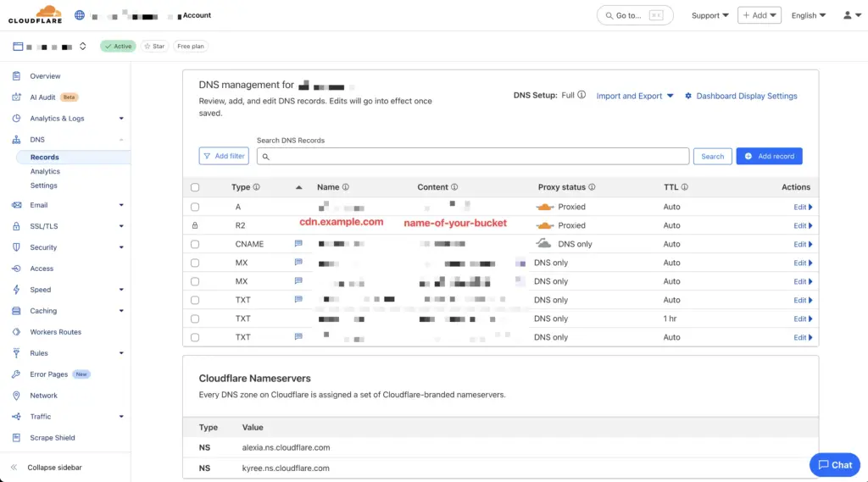Viewport: 868px width, 482px height.
Task: Check the A record row checkbox
Action: [x=195, y=207]
